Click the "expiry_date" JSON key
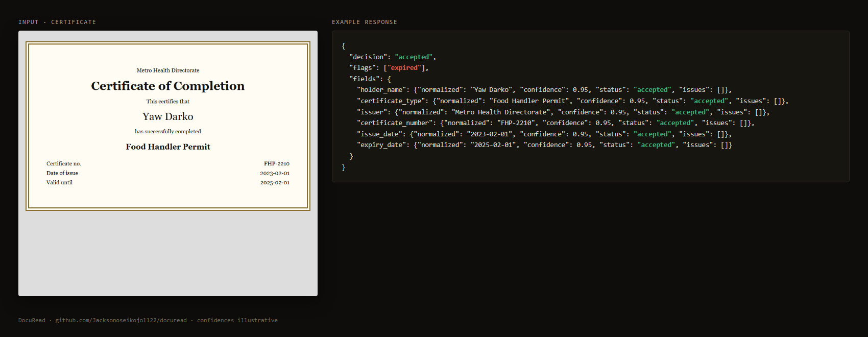 [x=381, y=145]
